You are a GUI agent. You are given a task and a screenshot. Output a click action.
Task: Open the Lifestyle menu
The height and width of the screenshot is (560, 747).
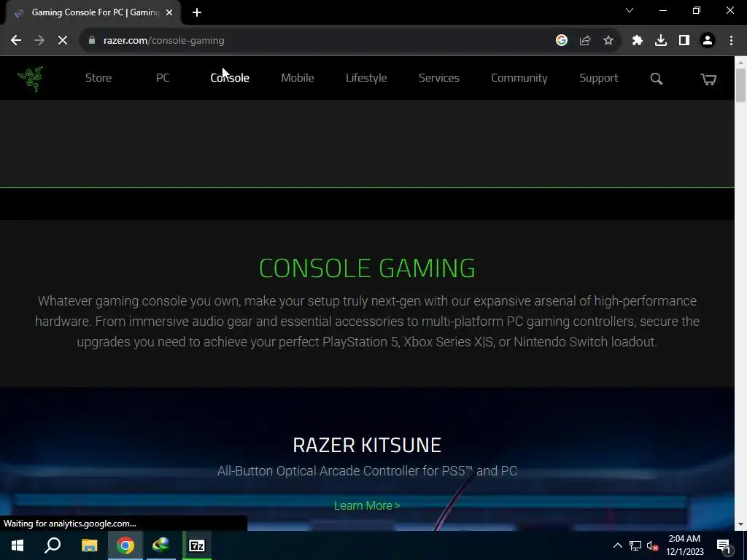(x=366, y=77)
